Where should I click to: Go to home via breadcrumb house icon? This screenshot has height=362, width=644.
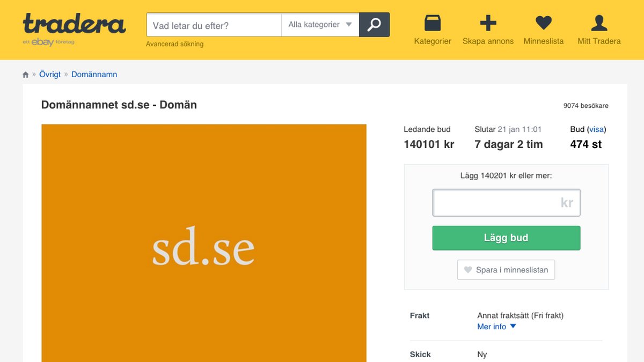26,75
